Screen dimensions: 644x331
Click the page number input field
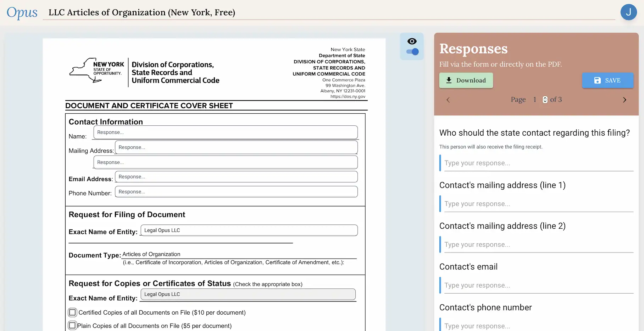point(534,99)
